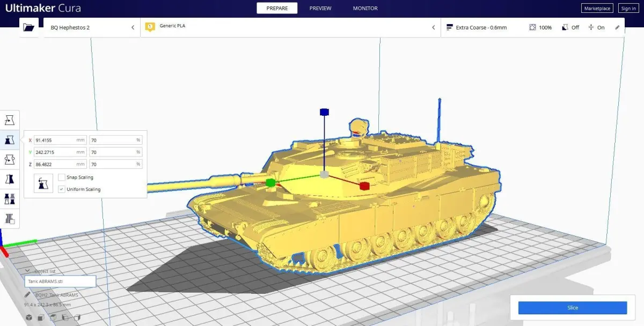
Task: Click the infill 100% icon
Action: point(532,27)
